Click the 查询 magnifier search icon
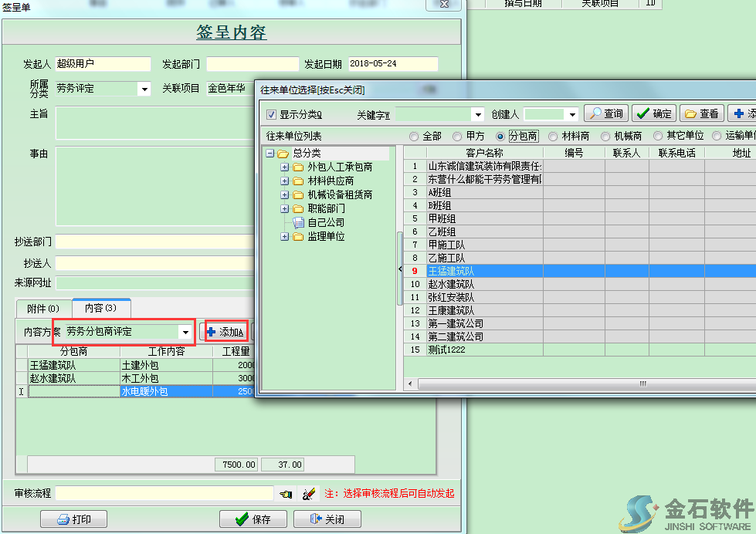This screenshot has height=534, width=756. [x=597, y=113]
